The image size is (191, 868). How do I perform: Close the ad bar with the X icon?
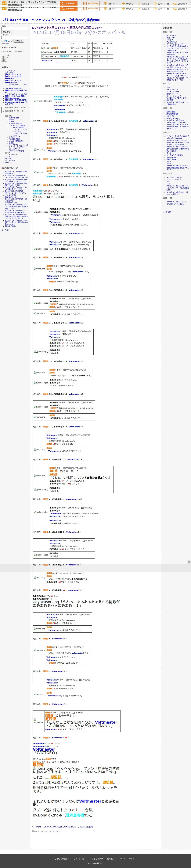tap(189, 562)
